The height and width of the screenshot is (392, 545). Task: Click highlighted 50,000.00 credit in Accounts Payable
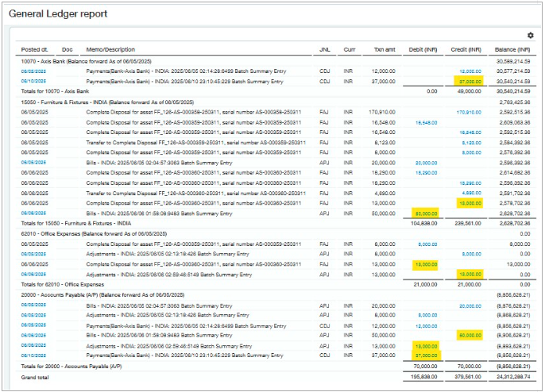click(470, 335)
